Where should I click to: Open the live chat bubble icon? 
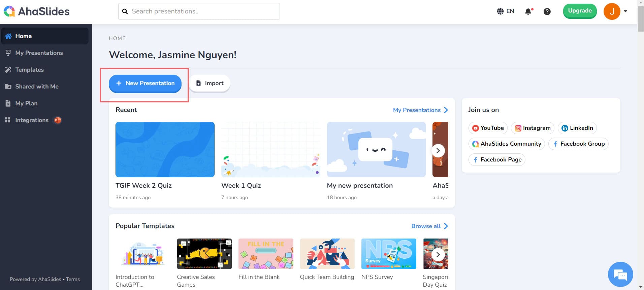click(620, 275)
